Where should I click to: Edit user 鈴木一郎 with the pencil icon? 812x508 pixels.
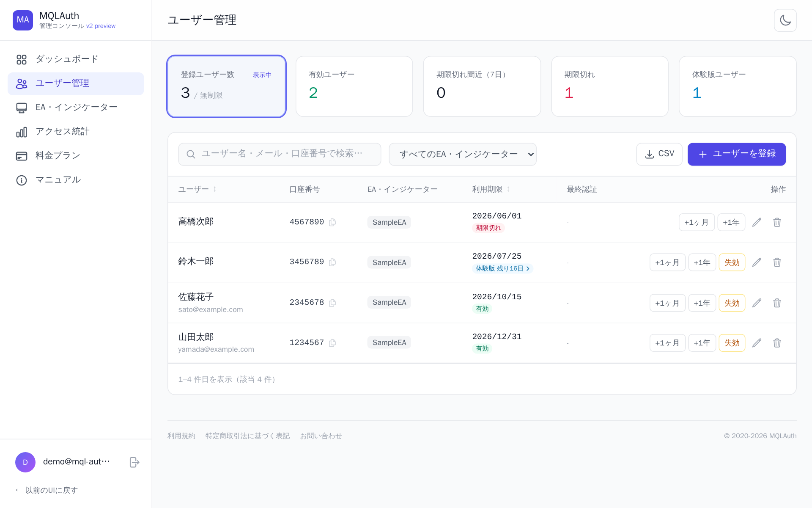(x=757, y=262)
